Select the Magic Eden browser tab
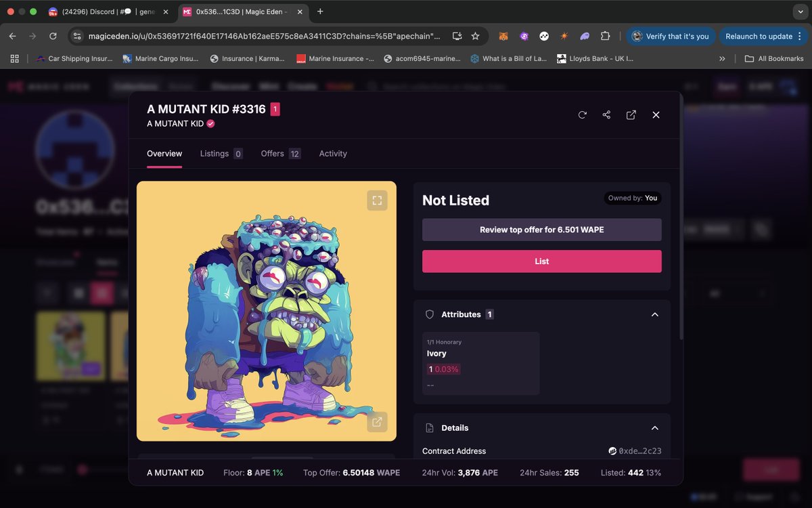This screenshot has height=508, width=812. 242,12
